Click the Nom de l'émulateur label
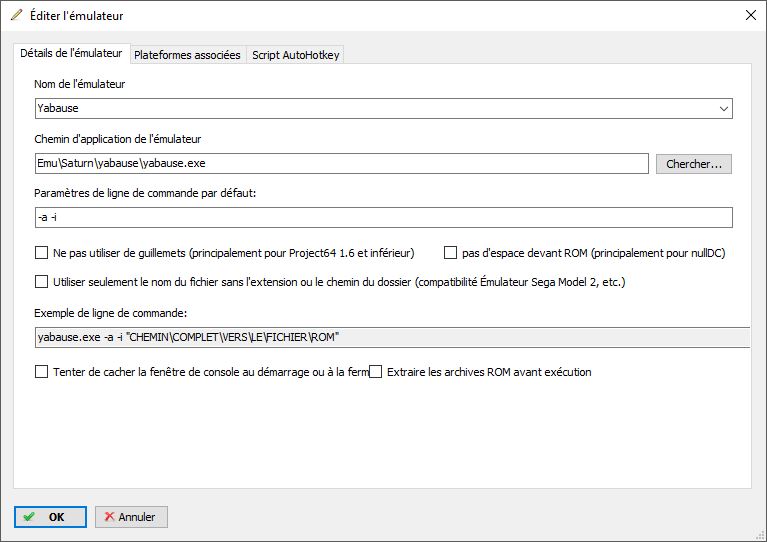Screen dimensions: 767x542 pos(80,84)
